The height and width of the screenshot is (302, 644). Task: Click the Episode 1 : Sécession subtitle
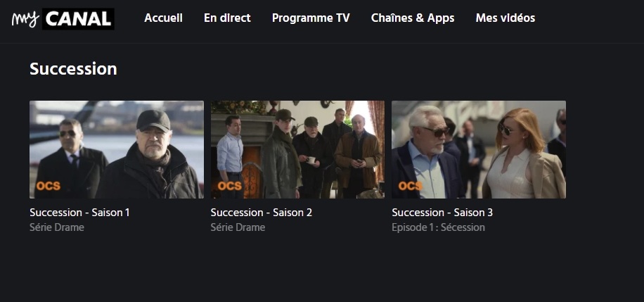click(438, 227)
